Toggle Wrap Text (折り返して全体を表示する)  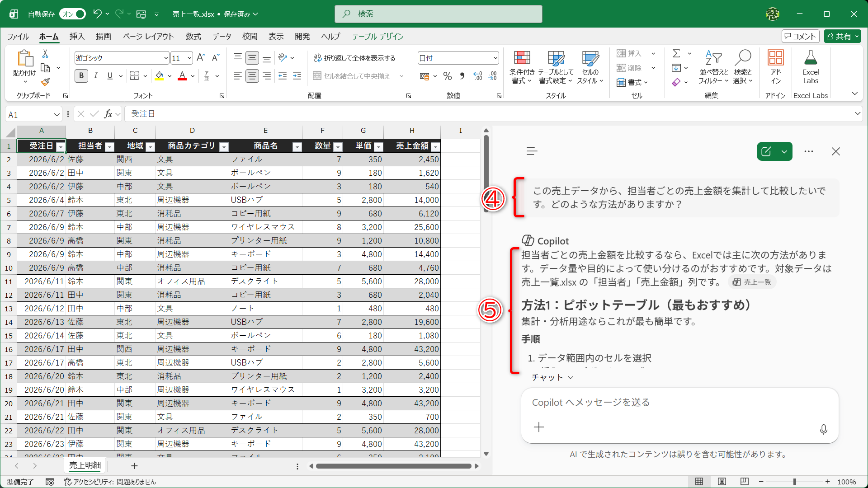pos(354,58)
